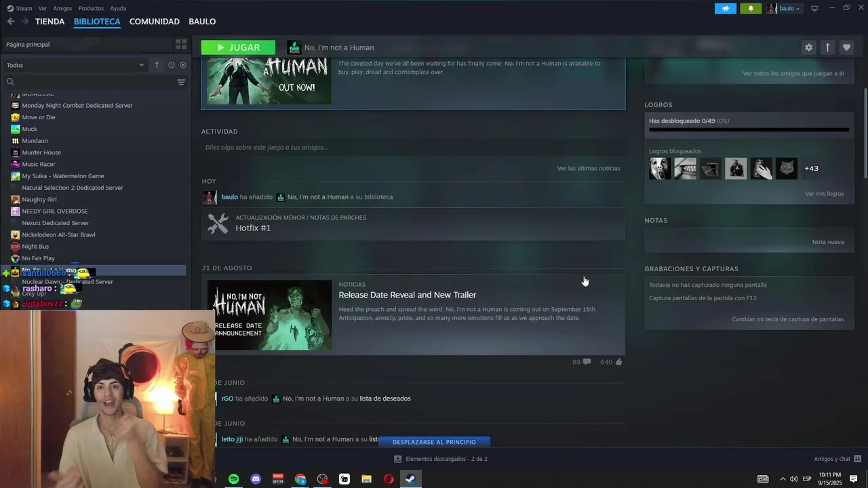Open Spotify from the taskbar

coord(233,479)
